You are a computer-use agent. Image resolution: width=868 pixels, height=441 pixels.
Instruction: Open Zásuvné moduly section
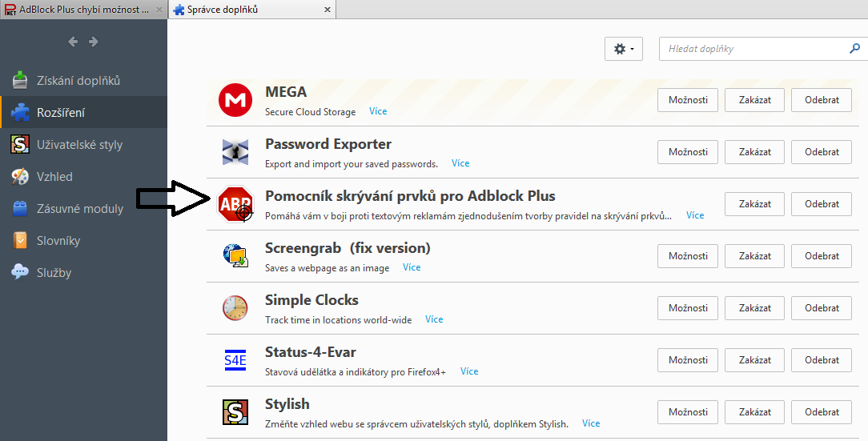80,209
